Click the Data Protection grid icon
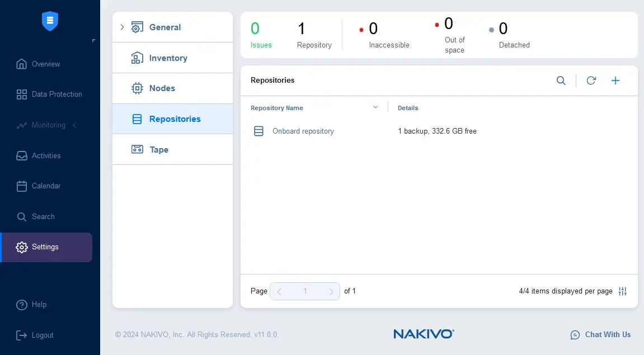 pos(21,94)
